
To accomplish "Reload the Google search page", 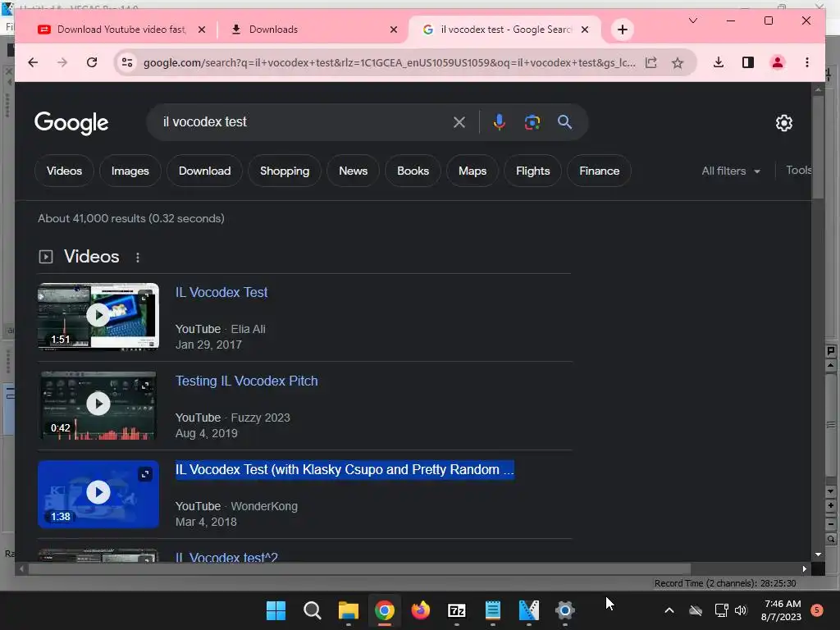I will 92,62.
